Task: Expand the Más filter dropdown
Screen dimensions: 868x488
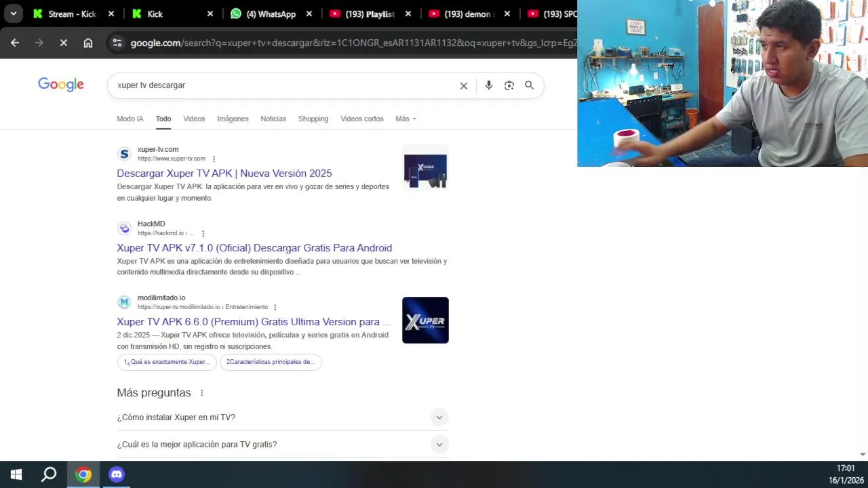Action: 406,119
